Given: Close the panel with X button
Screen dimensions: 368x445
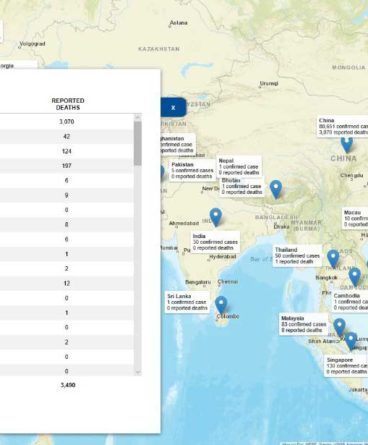Looking at the screenshot, I should click(x=173, y=107).
